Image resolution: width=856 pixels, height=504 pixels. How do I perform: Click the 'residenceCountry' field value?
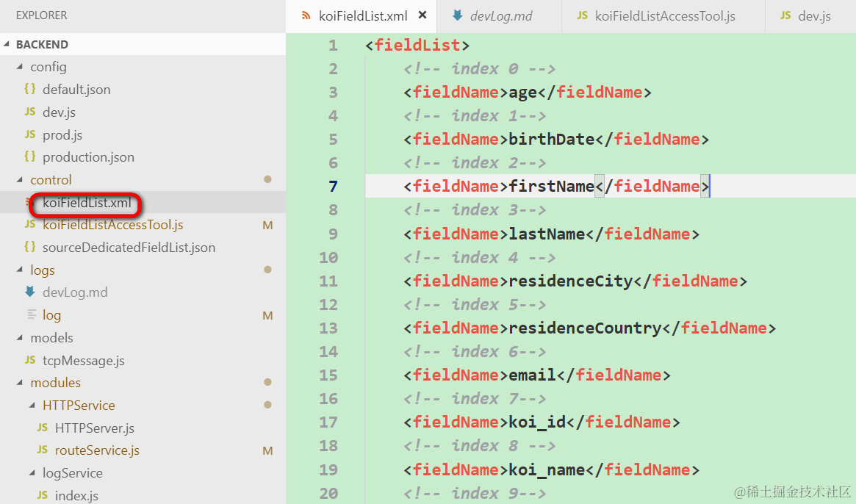tap(585, 328)
